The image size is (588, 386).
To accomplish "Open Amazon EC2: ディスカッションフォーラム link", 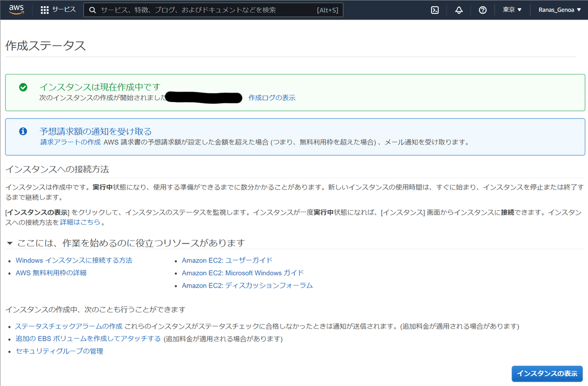I will (x=247, y=285).
